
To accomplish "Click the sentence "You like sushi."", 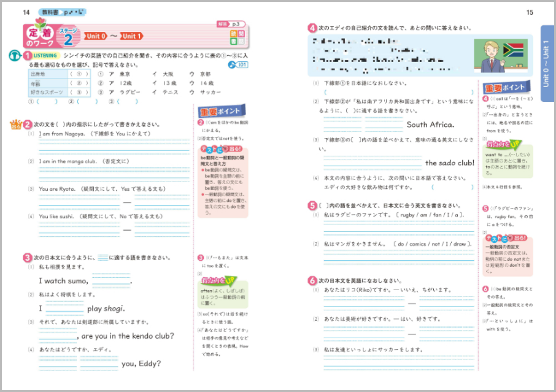I will click(x=56, y=216).
